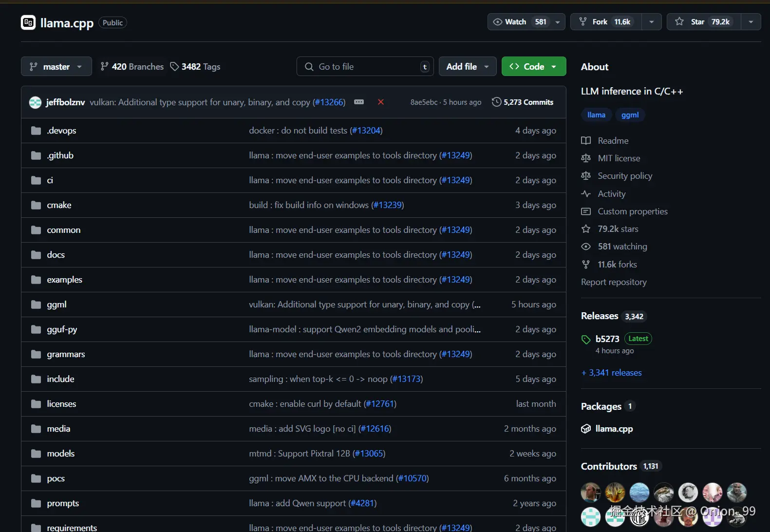Image resolution: width=770 pixels, height=532 pixels.
Task: Open pull request #13266 link in commit bar
Action: [x=329, y=102]
